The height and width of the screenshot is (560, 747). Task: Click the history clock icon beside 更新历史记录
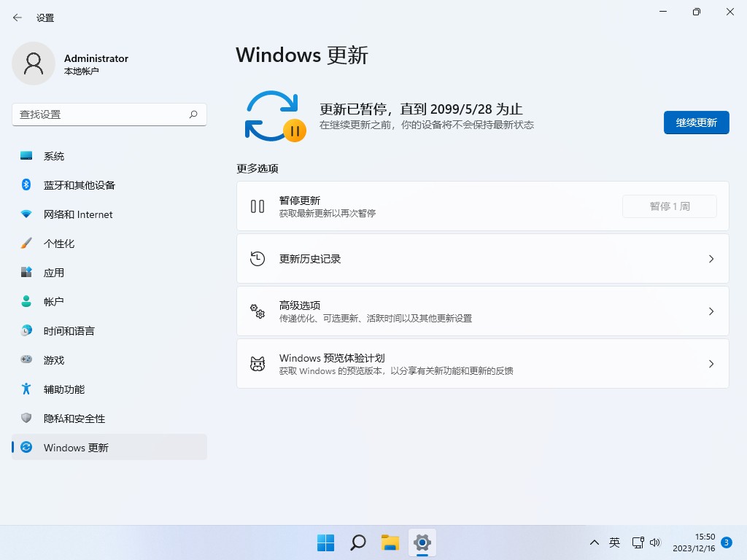point(258,259)
